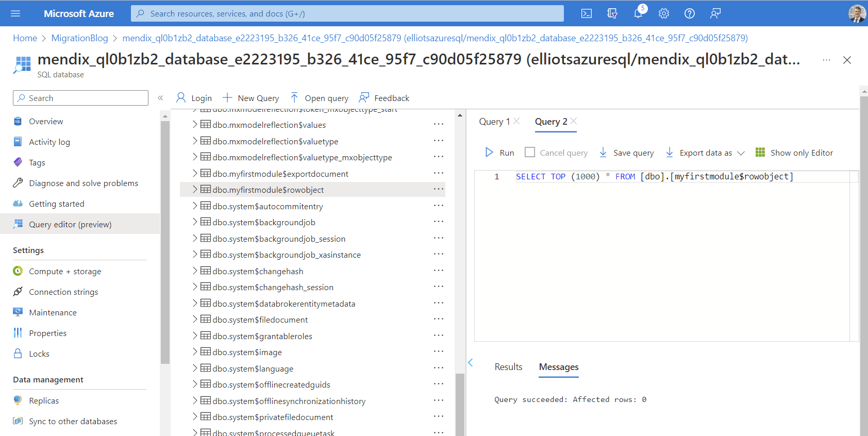
Task: Expand dbo.system$backgroundjob table node
Action: point(195,222)
